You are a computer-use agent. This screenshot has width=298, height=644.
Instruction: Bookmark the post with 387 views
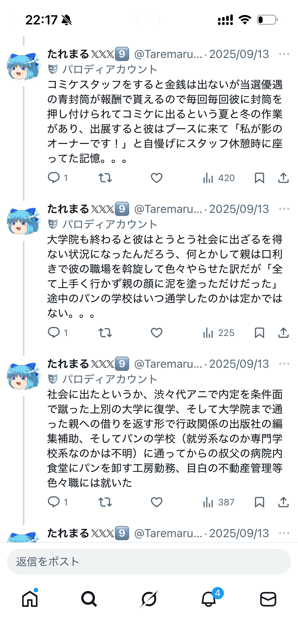pos(259,502)
